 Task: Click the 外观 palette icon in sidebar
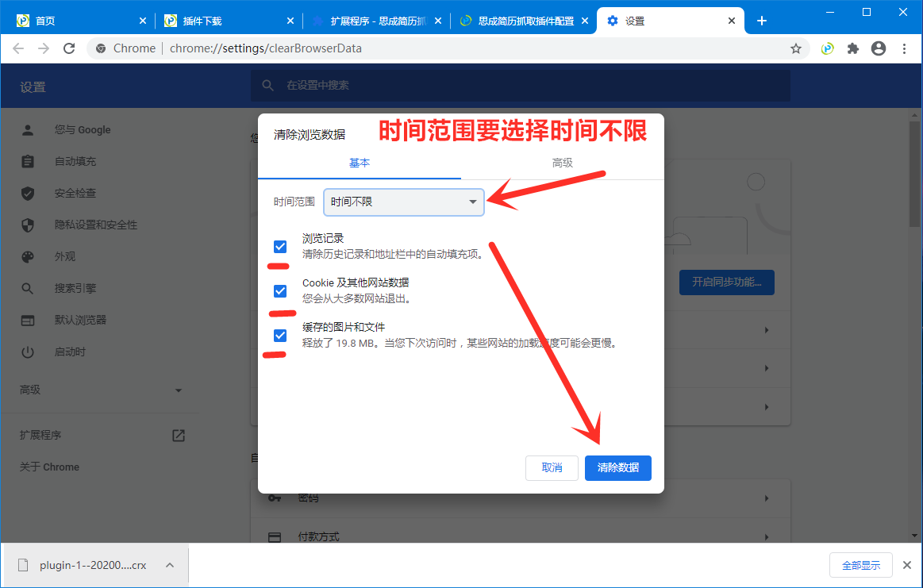coord(29,256)
